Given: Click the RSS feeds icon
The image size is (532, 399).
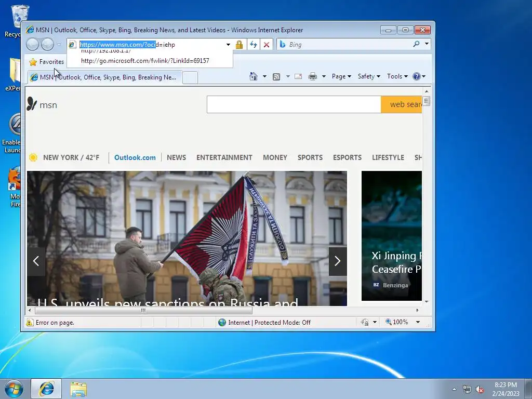Looking at the screenshot, I should (x=276, y=77).
